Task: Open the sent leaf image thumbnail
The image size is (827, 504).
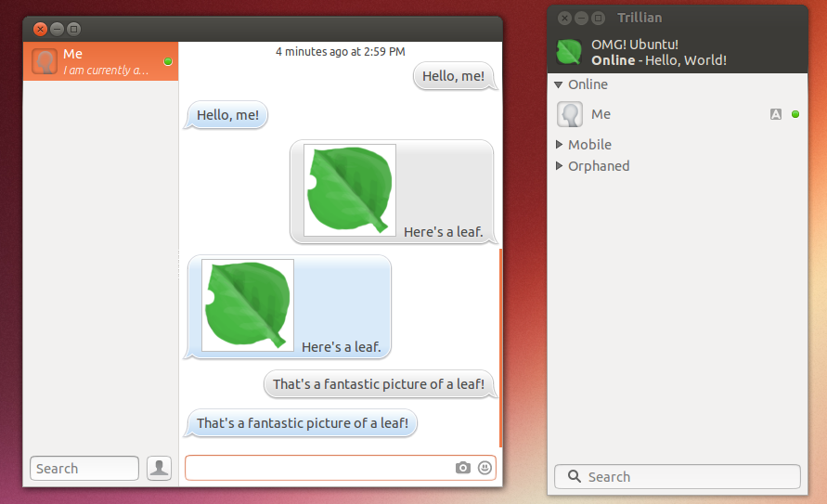Action: coord(350,189)
